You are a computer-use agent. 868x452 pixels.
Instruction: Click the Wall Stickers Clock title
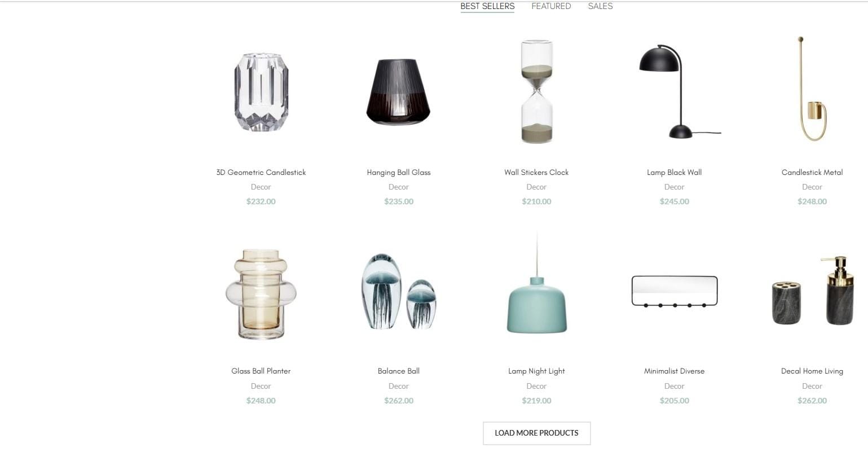(536, 172)
